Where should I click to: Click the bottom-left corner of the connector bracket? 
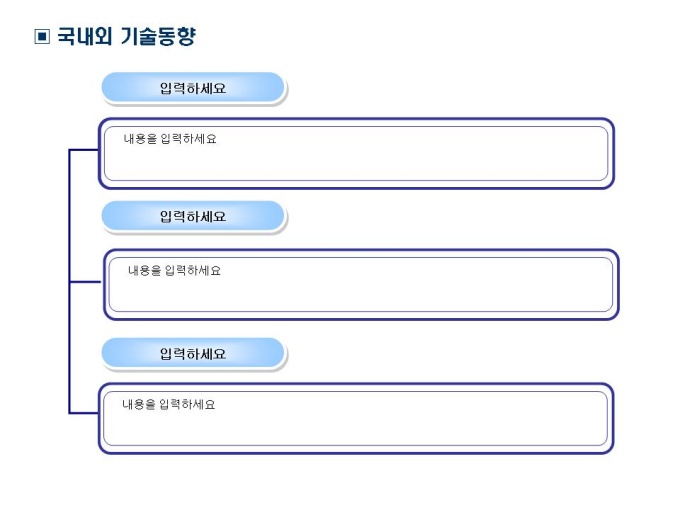(69, 412)
